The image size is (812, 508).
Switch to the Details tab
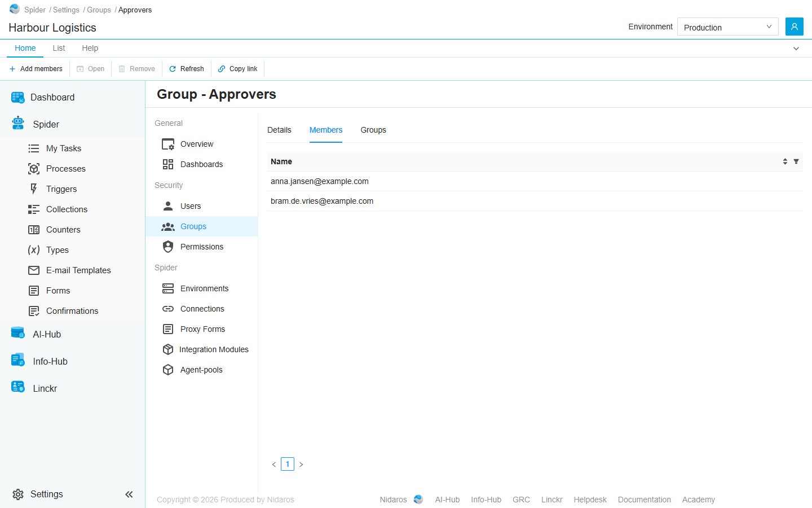[x=279, y=130]
